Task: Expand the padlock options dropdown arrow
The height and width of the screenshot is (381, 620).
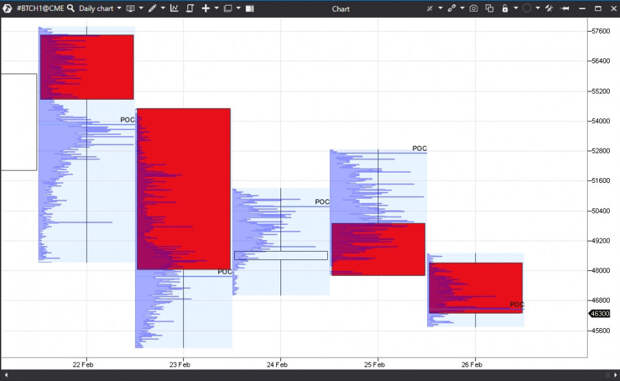Action: [516, 8]
